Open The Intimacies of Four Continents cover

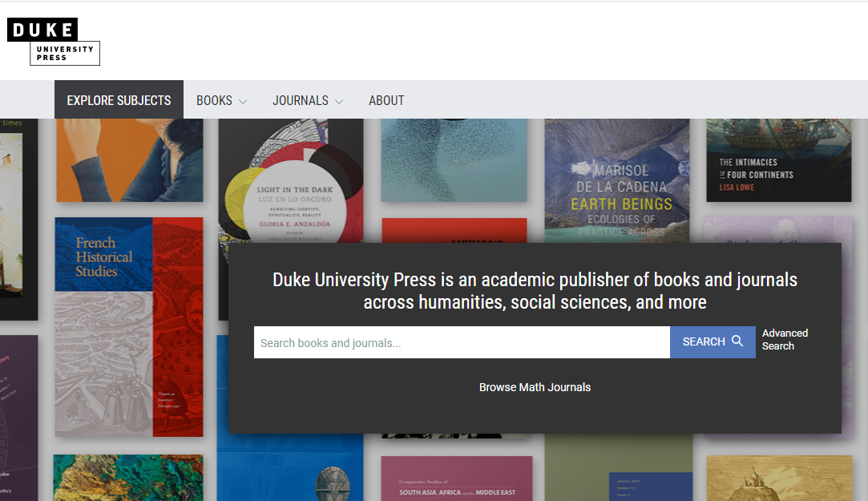tap(779, 160)
